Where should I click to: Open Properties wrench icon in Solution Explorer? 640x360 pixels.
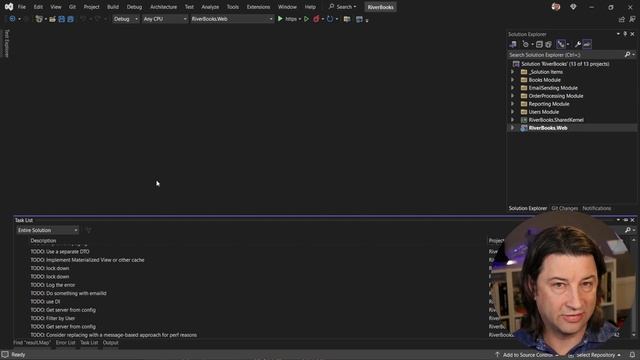pos(578,44)
